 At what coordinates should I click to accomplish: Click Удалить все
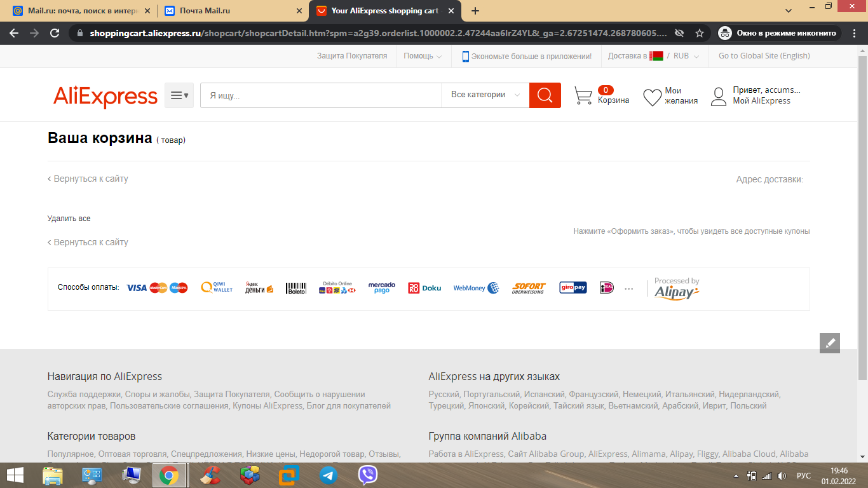tap(69, 219)
